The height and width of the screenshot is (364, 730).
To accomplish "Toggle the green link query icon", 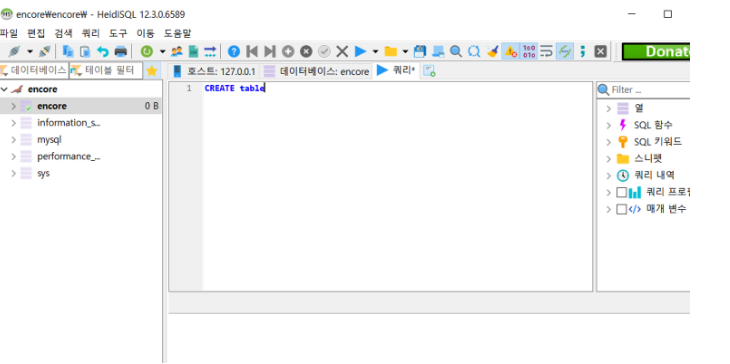I will [564, 51].
